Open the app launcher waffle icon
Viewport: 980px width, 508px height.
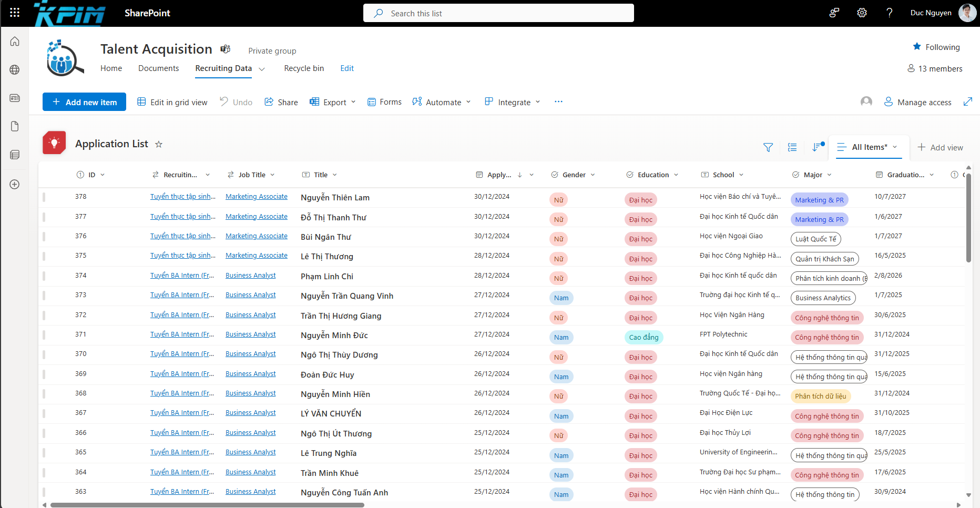(15, 13)
